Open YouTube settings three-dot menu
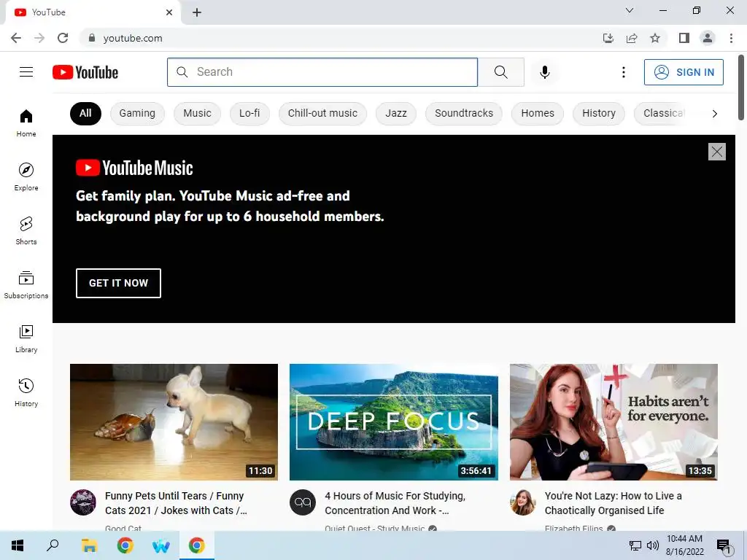Image resolution: width=747 pixels, height=560 pixels. point(623,72)
